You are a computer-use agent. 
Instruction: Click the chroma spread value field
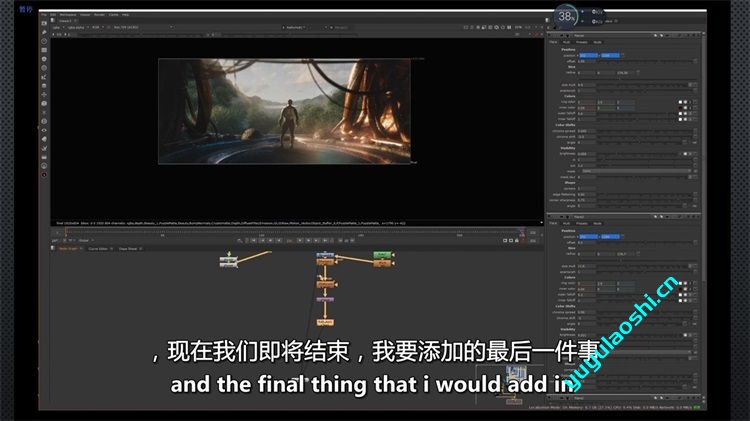point(586,131)
